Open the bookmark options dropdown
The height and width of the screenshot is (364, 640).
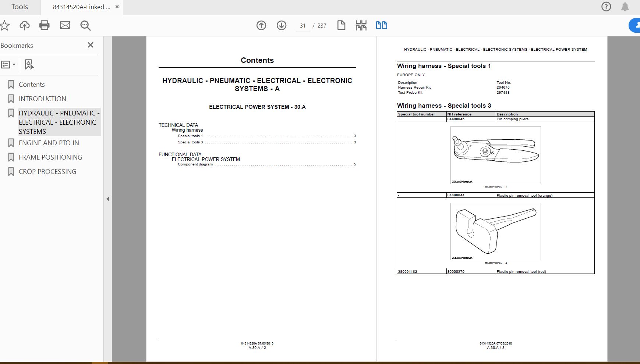point(9,64)
